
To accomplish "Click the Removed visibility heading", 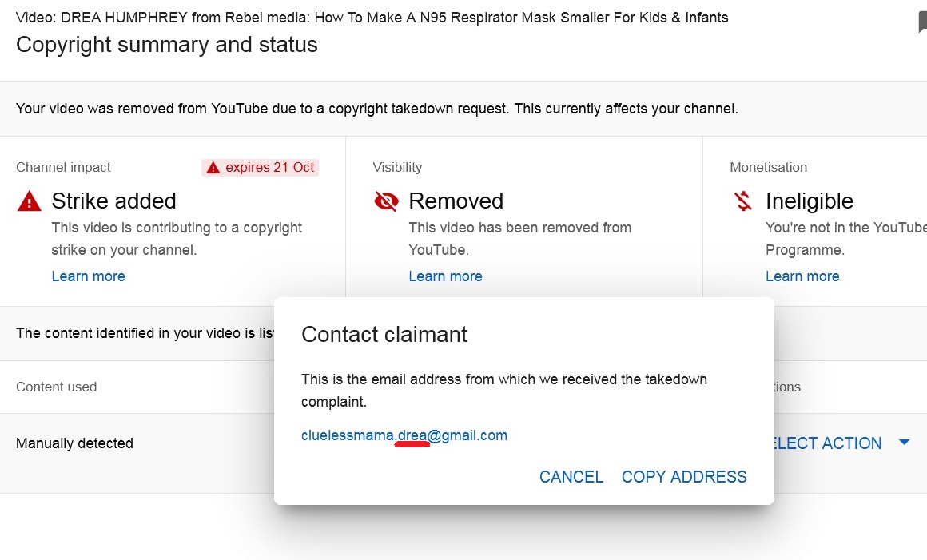I will tap(456, 201).
